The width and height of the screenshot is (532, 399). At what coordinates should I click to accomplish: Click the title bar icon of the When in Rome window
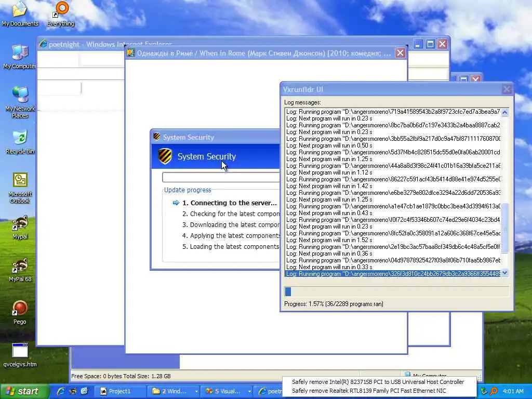tap(131, 53)
